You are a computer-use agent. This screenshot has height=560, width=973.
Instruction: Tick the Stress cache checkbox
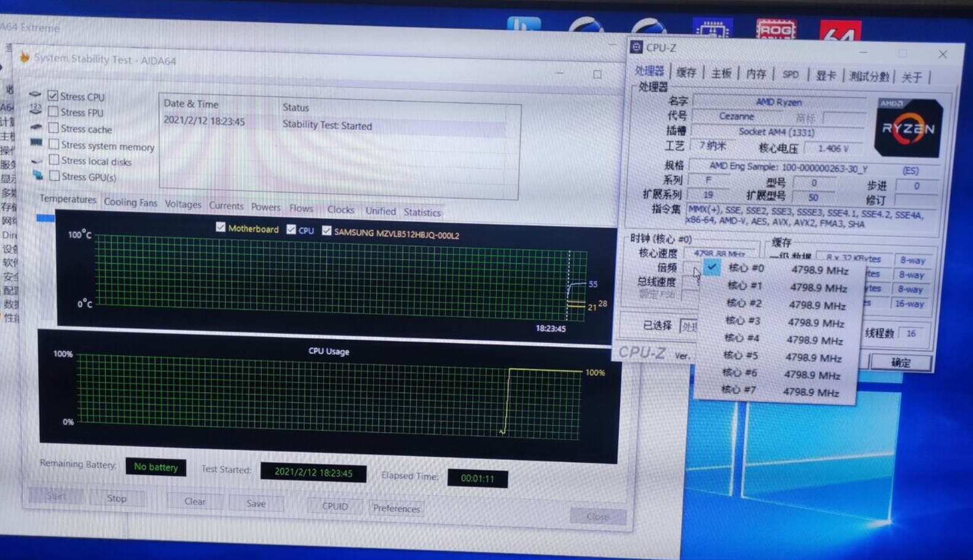53,128
